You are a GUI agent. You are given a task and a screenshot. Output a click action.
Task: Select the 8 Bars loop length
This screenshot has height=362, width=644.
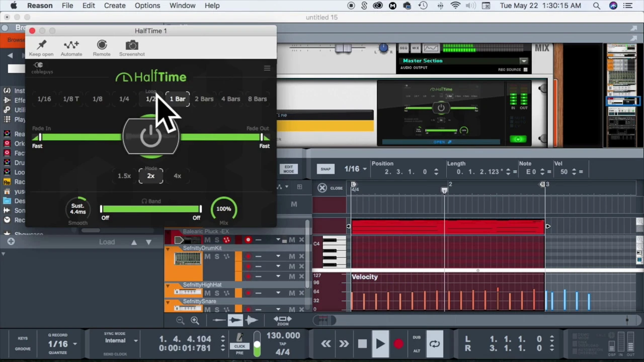click(x=257, y=99)
